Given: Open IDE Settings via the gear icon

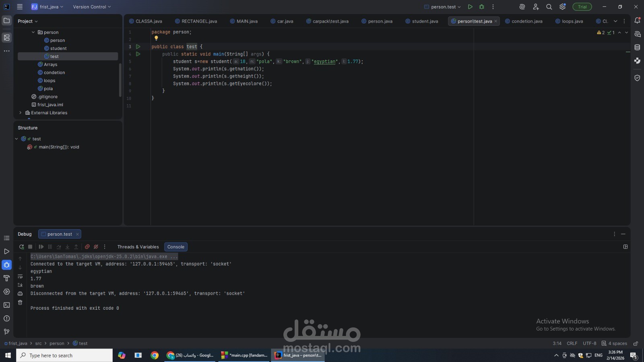Looking at the screenshot, I should click(562, 6).
